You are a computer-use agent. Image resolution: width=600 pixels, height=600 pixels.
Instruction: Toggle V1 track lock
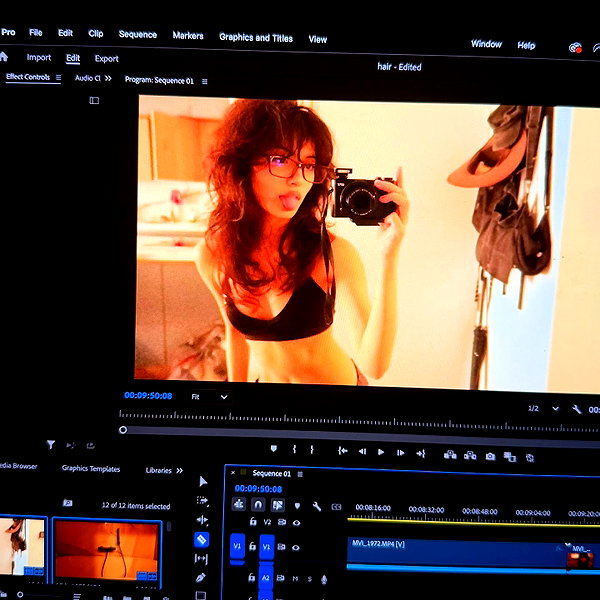[252, 546]
